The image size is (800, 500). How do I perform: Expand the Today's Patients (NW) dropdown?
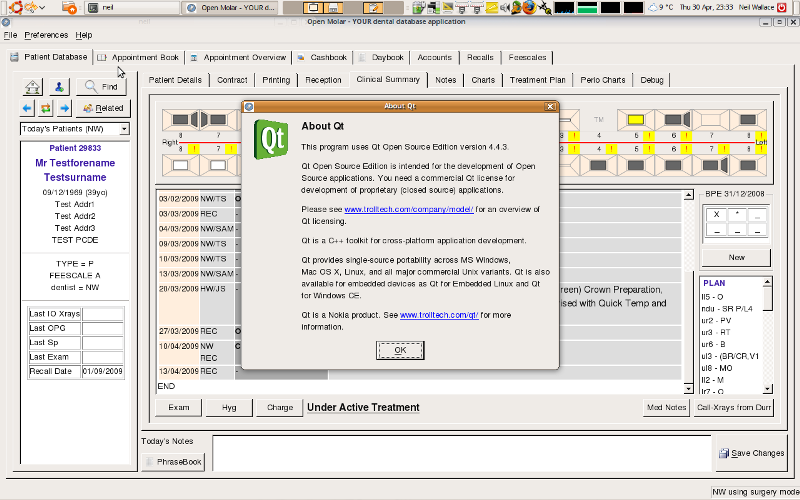[124, 129]
